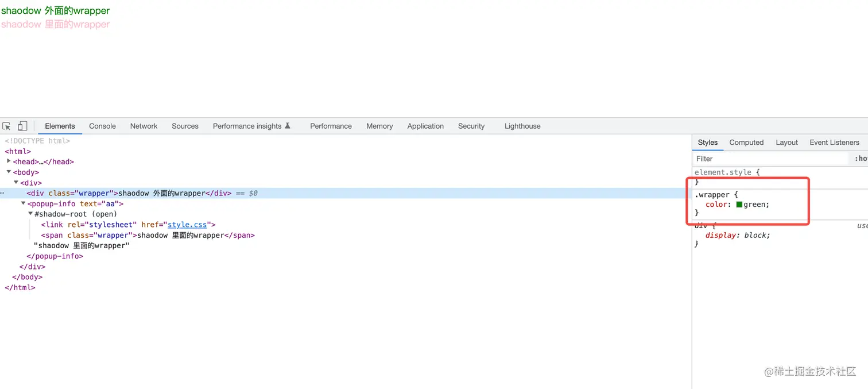Screen dimensions: 868x389
Task: Switch to the Memory panel
Action: [379, 126]
